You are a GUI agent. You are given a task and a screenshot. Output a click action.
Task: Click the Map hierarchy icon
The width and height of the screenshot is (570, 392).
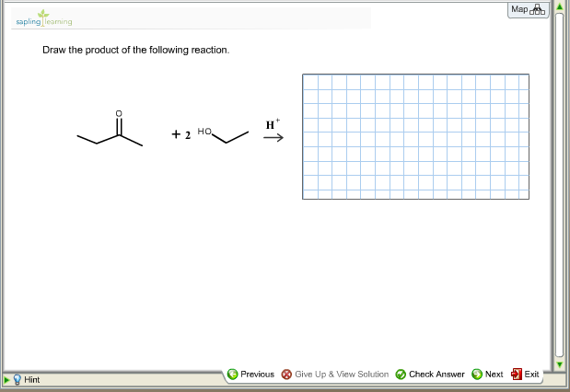tap(537, 10)
